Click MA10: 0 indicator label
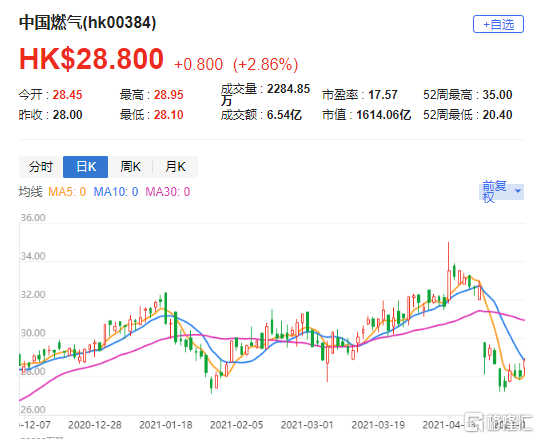The height and width of the screenshot is (439, 539). (x=116, y=191)
